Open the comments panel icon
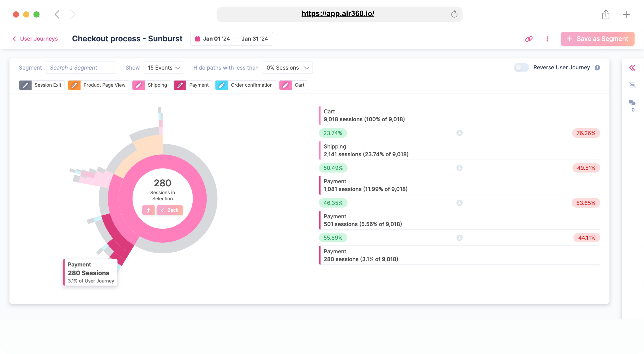644x354 pixels. coord(632,103)
